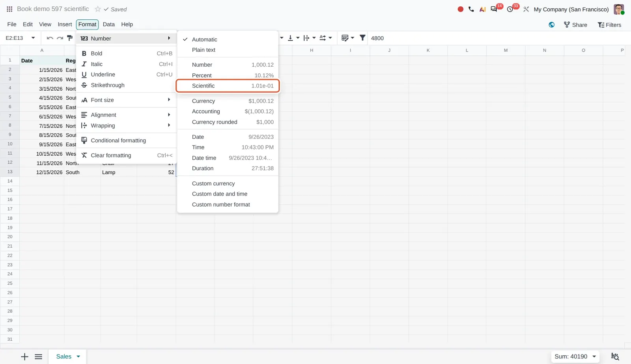Open the text rotation dropdown arrow
The image size is (631, 364).
[330, 38]
